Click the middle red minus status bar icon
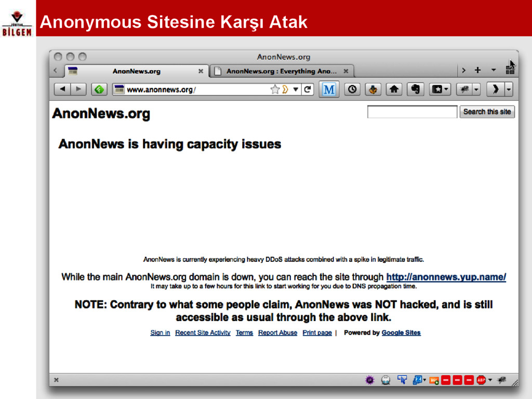Screen dimensions: 532x399 (x=457, y=380)
